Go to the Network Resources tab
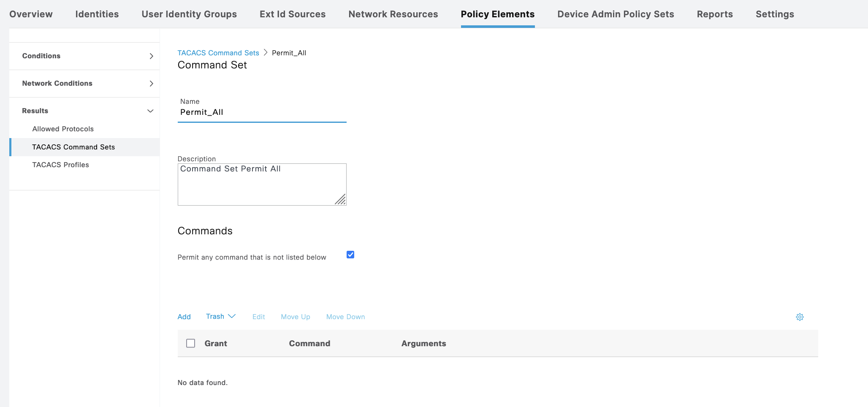 393,14
